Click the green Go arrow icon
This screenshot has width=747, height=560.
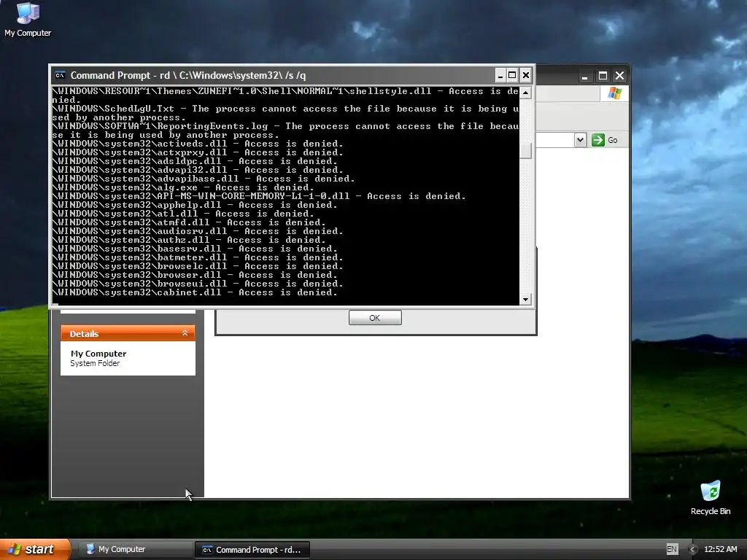click(x=598, y=140)
